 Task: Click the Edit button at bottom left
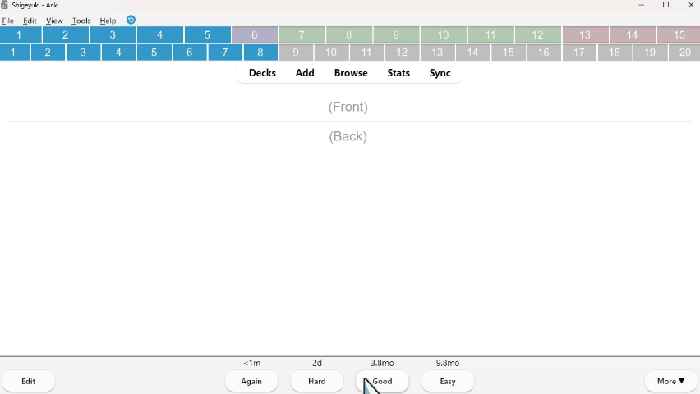[x=28, y=381]
